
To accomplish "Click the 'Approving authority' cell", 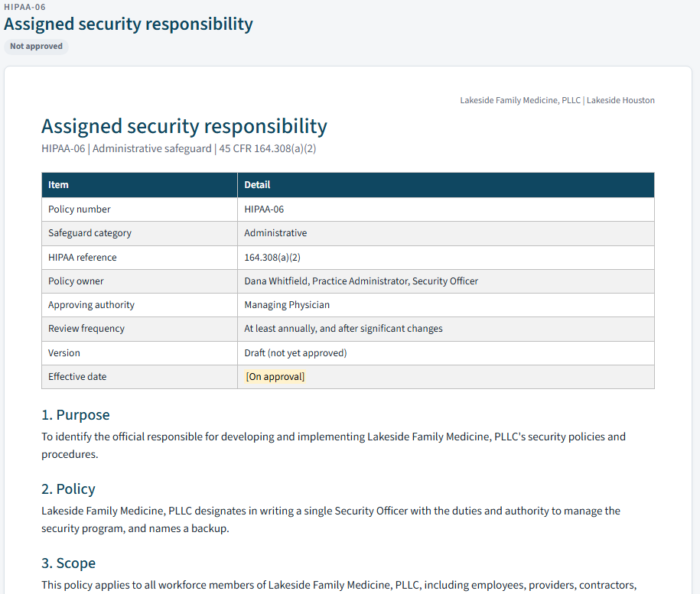I will (140, 305).
